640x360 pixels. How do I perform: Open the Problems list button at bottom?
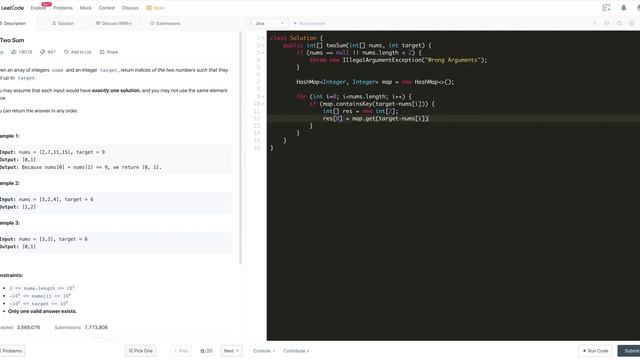(x=12, y=351)
